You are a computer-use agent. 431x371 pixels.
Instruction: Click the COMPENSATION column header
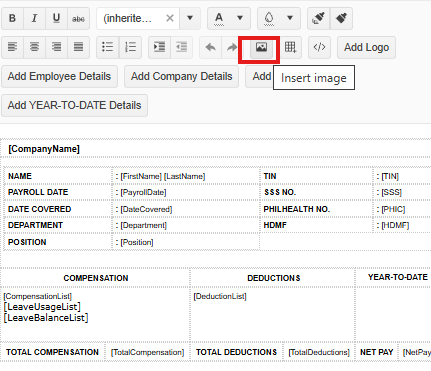point(96,278)
